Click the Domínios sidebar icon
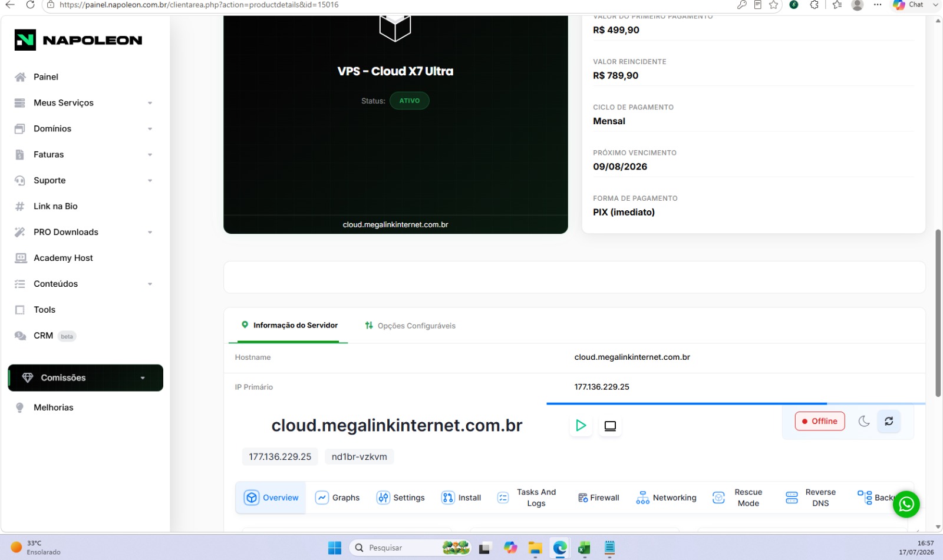 click(x=20, y=129)
